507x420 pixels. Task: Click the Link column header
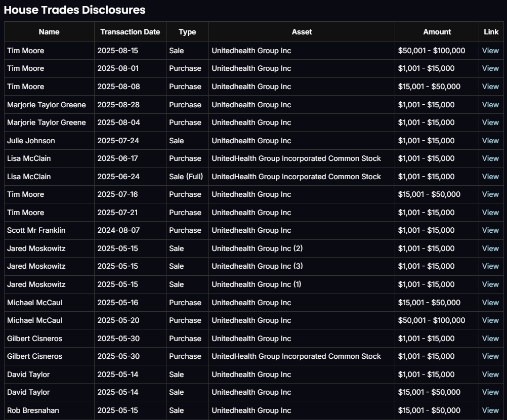(491, 32)
